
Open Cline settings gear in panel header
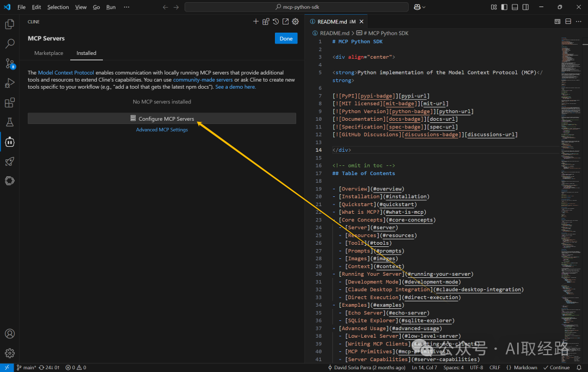296,22
